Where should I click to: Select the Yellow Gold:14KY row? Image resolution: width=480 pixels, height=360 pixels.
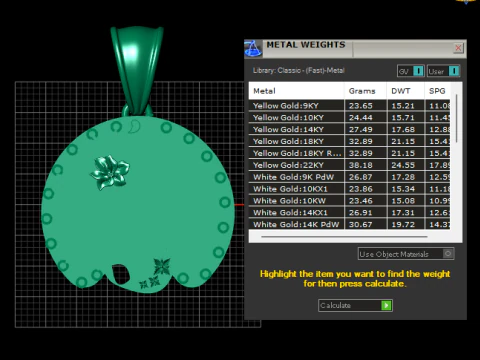(x=349, y=129)
